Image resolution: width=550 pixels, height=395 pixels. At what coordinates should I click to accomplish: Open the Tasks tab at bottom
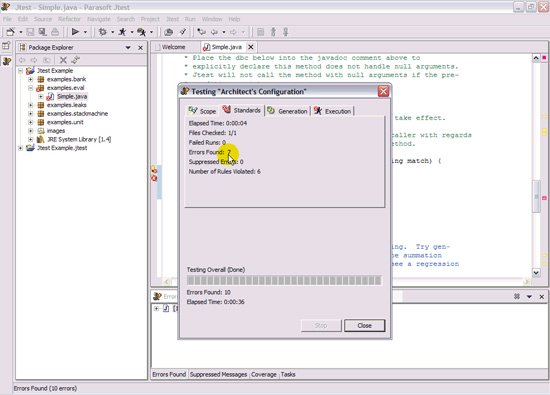288,374
